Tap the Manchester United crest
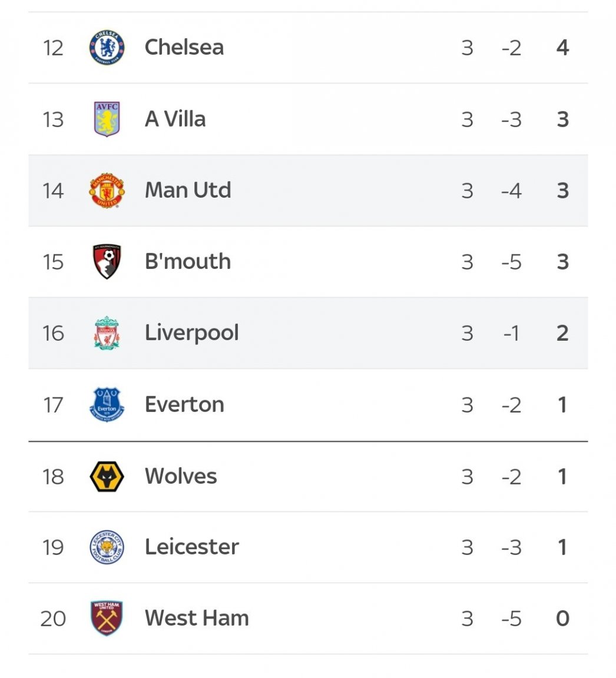The height and width of the screenshot is (678, 616). tap(107, 191)
